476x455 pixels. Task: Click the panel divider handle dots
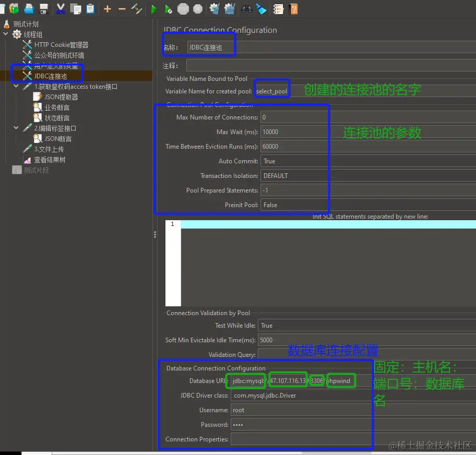(155, 234)
